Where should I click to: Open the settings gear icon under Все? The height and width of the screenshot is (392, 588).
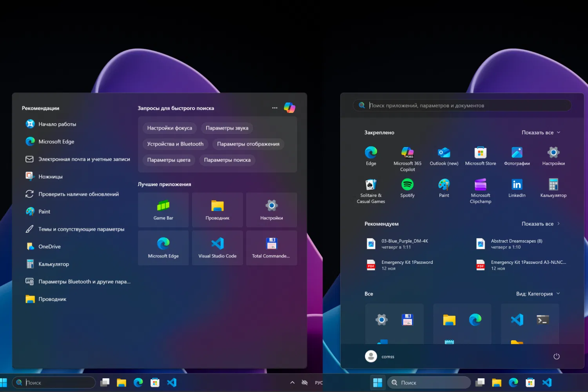point(381,320)
